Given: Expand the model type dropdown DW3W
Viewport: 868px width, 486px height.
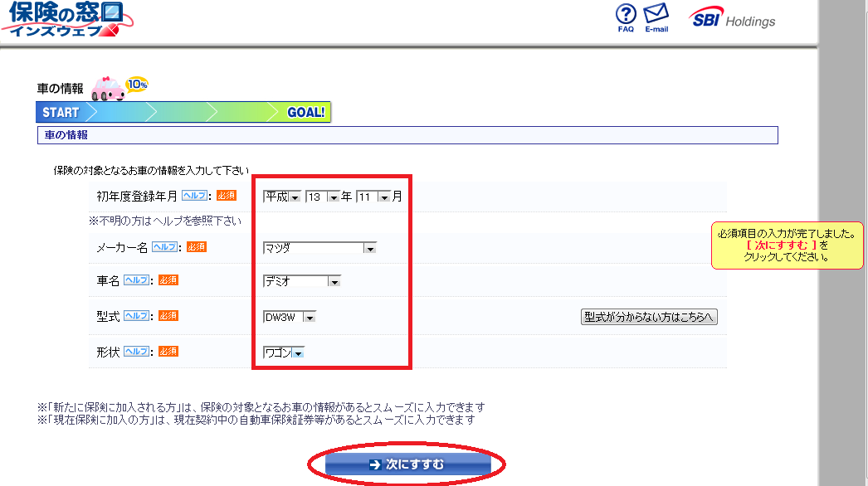Looking at the screenshot, I should pyautogui.click(x=290, y=317).
